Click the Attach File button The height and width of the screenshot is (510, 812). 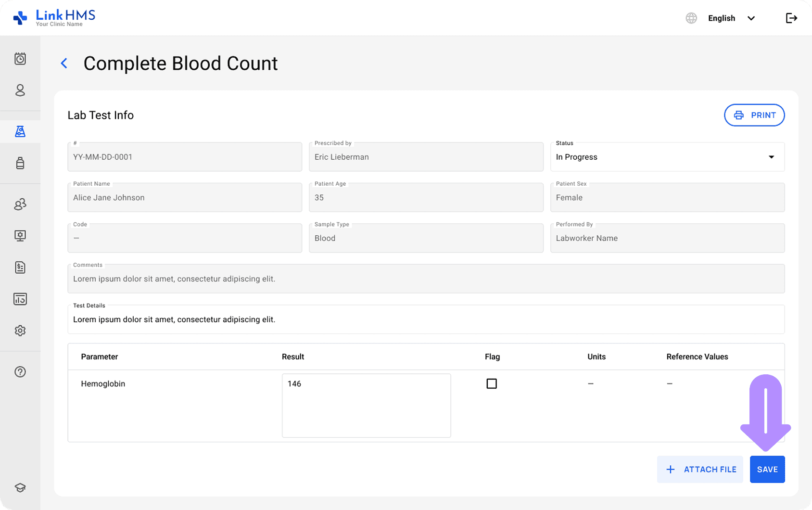click(700, 469)
